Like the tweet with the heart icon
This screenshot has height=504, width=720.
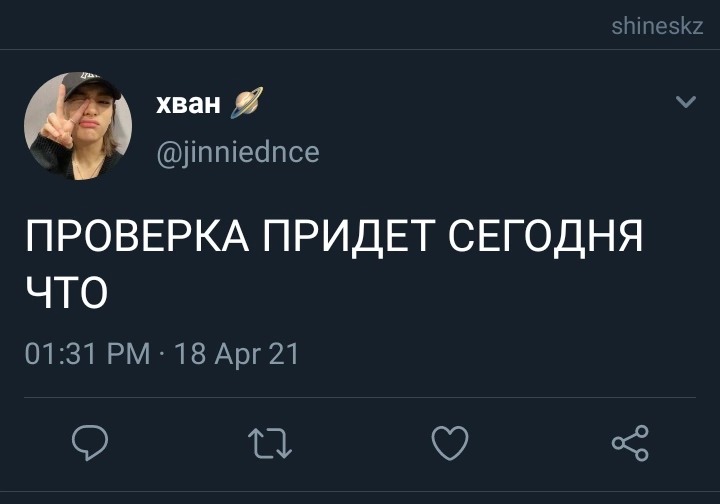point(450,442)
